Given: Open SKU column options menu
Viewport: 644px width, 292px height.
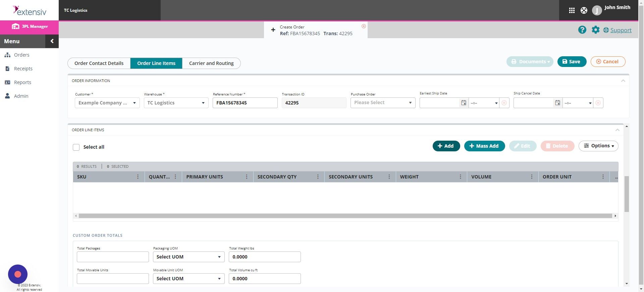Looking at the screenshot, I should coord(138,177).
